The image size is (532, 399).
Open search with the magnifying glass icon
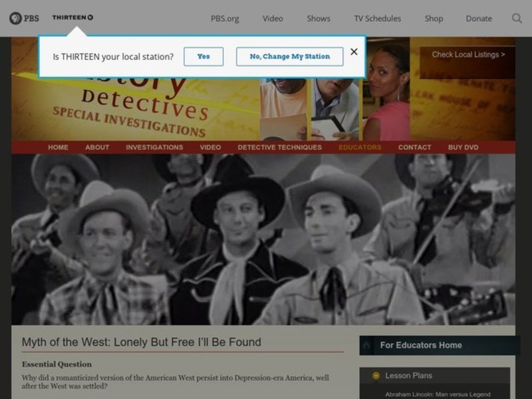[517, 18]
